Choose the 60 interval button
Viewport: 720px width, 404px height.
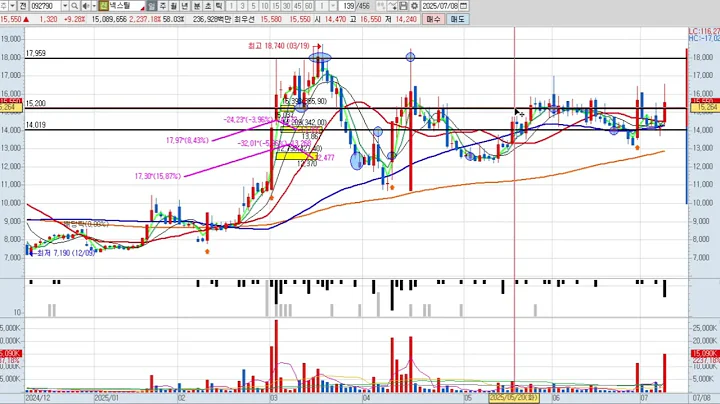tap(309, 6)
